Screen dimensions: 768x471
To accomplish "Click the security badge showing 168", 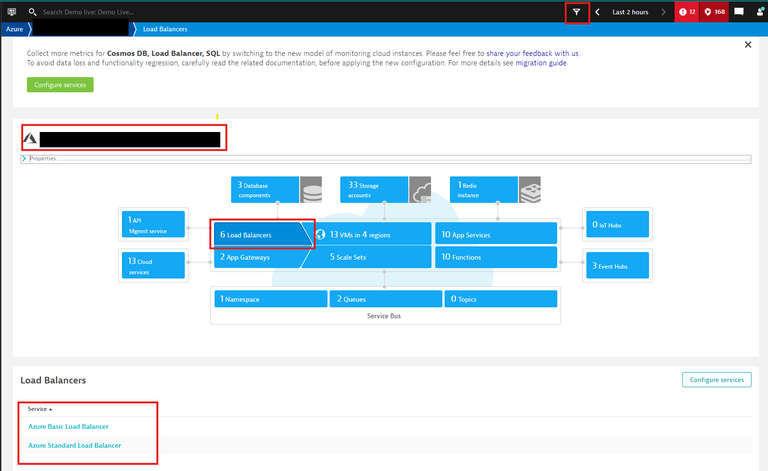I will click(714, 12).
